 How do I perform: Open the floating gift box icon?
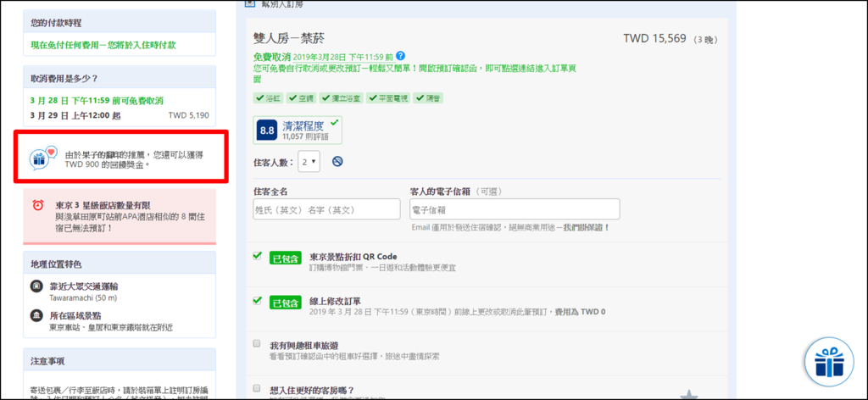[x=829, y=361]
